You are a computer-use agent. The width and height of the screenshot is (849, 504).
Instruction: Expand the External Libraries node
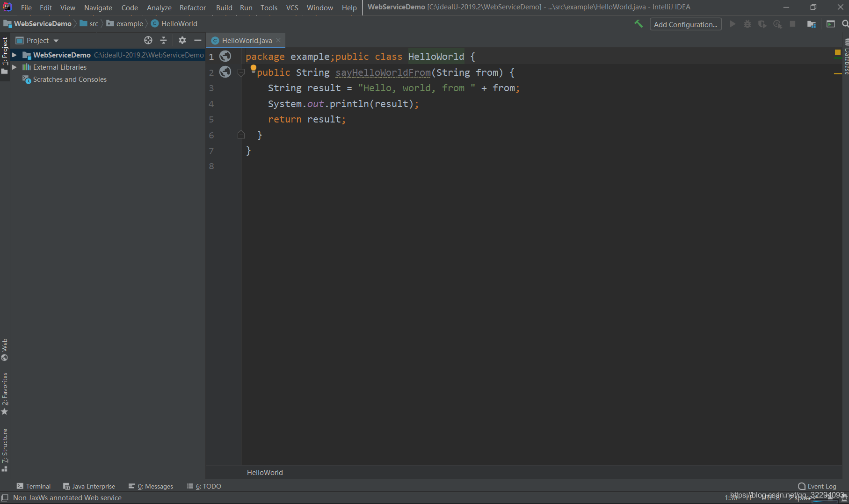[15, 67]
